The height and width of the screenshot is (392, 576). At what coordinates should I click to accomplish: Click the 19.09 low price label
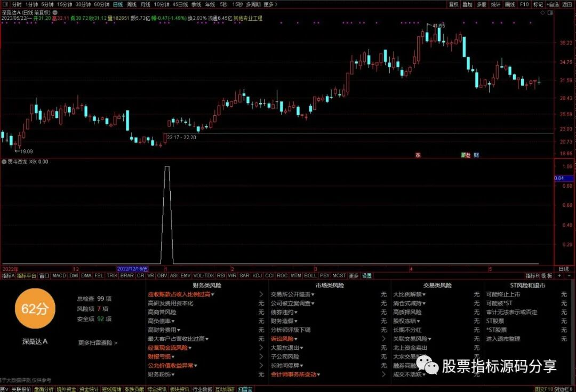27,151
